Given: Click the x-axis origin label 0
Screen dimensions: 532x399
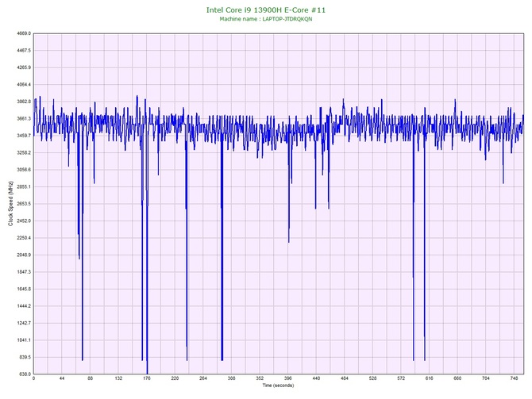Looking at the screenshot, I should pyautogui.click(x=33, y=378).
